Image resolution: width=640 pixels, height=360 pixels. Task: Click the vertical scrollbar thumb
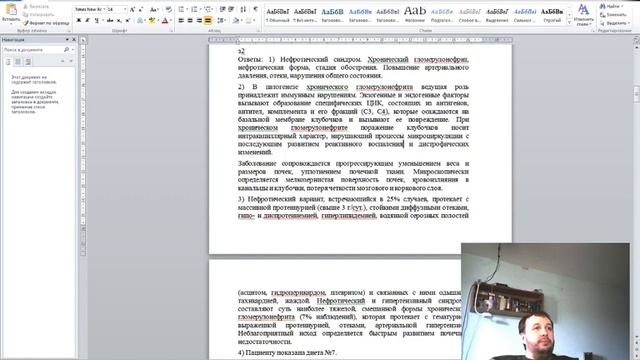coord(636,95)
